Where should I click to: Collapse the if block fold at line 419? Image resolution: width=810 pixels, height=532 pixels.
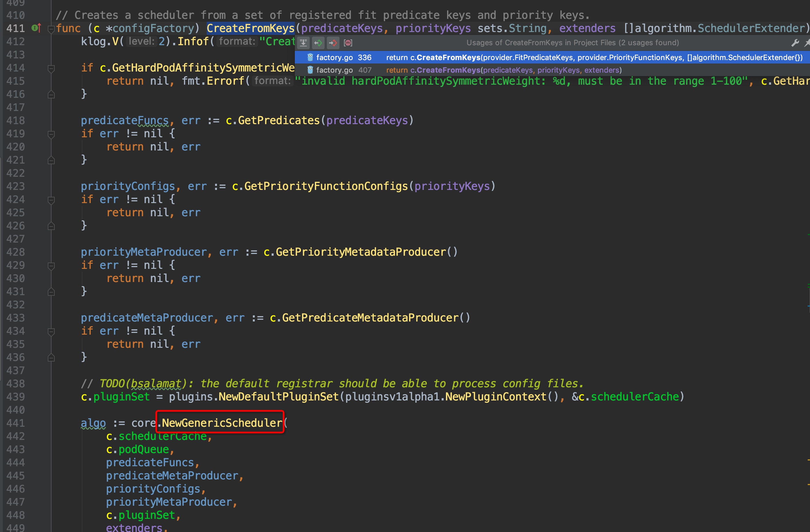click(x=51, y=134)
